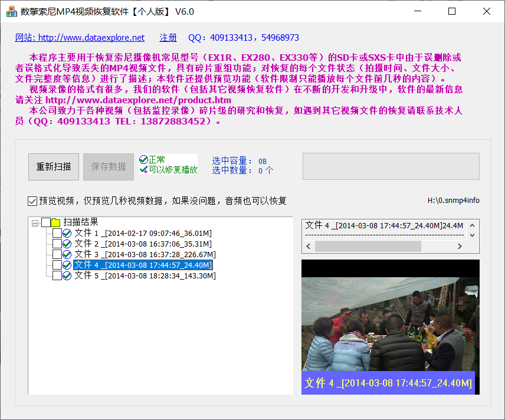The width and height of the screenshot is (505, 420).
Task: Click the 正常 legend check icon
Action: (x=143, y=159)
